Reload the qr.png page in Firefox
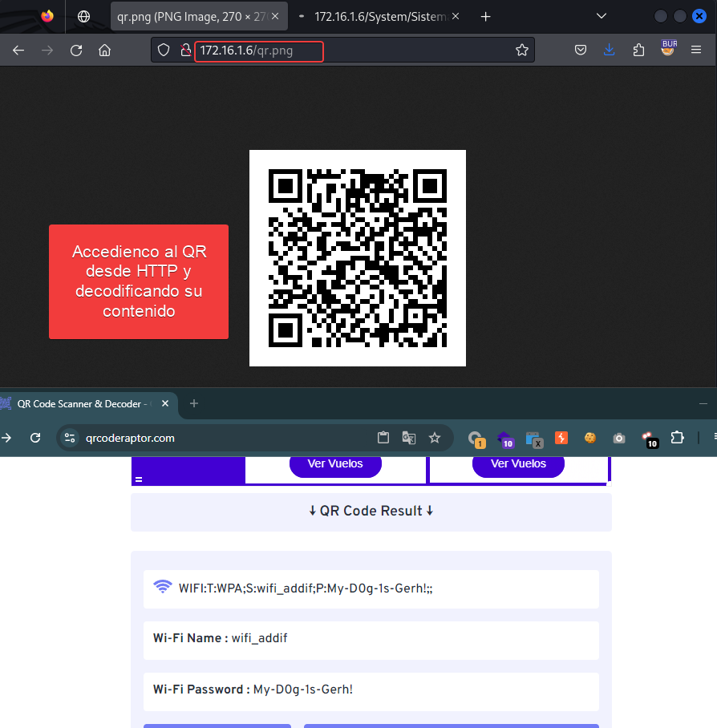This screenshot has width=717, height=728. 76,51
